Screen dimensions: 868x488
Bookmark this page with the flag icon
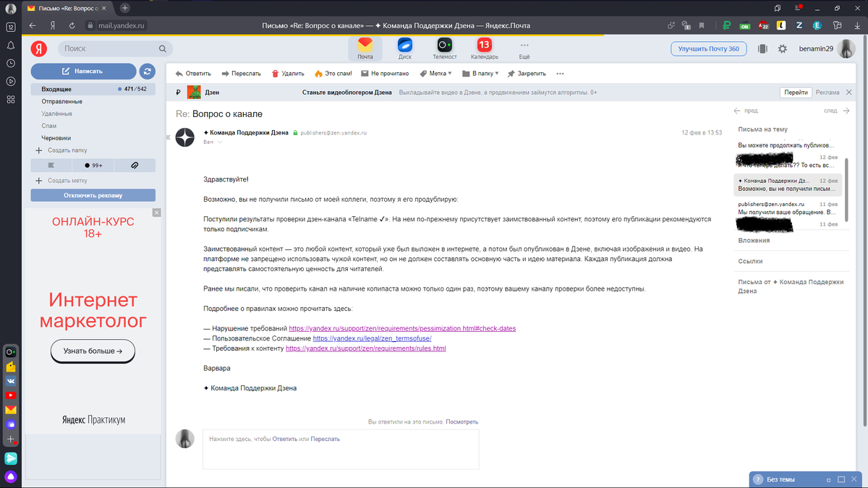coord(702,25)
